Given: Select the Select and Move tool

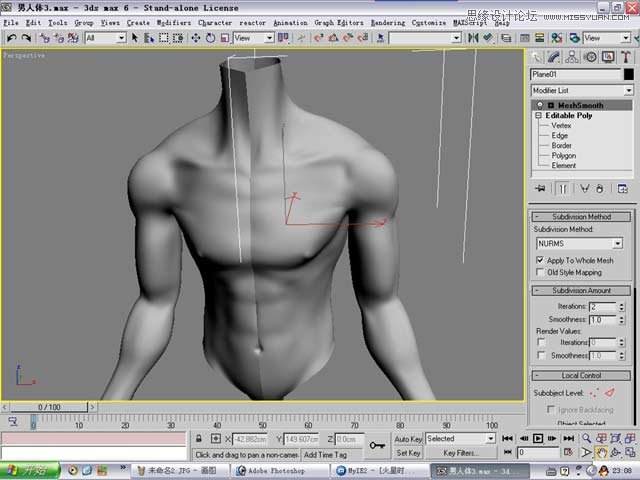Looking at the screenshot, I should coord(195,38).
